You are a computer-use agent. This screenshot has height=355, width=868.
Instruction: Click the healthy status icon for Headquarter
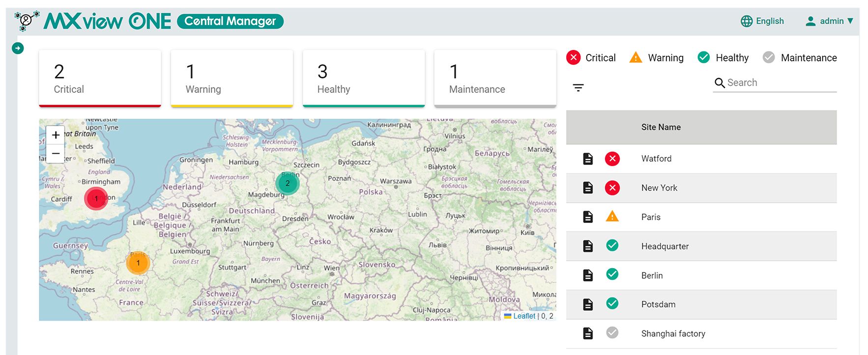(x=612, y=246)
